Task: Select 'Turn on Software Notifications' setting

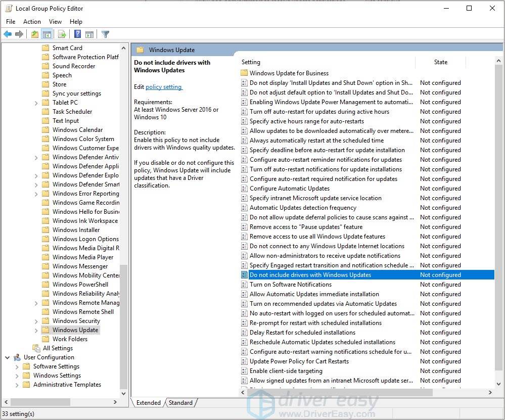Action: [289, 284]
